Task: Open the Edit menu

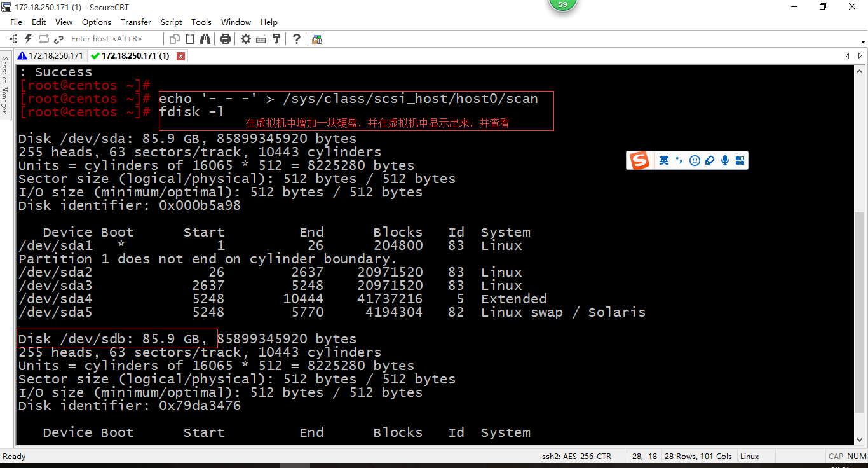Action: pyautogui.click(x=39, y=22)
